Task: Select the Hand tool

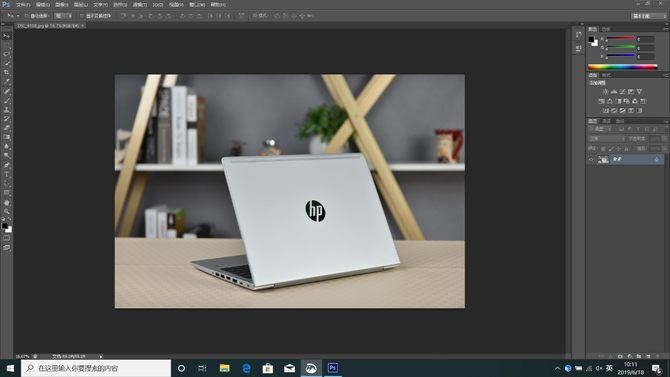Action: (x=6, y=202)
